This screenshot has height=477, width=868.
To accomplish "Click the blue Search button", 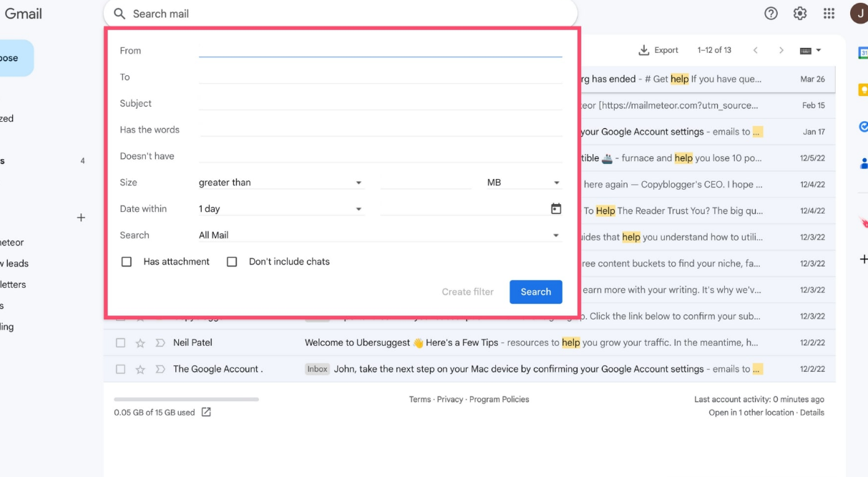I will tap(535, 291).
